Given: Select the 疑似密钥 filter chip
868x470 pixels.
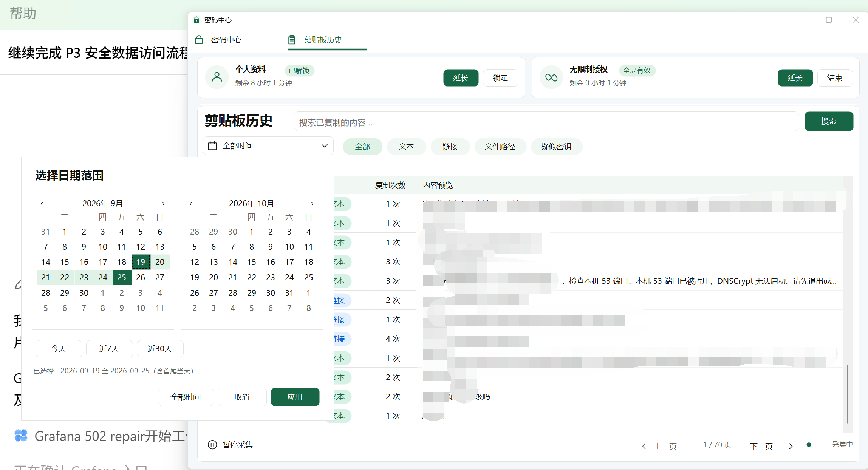Looking at the screenshot, I should pyautogui.click(x=556, y=147).
